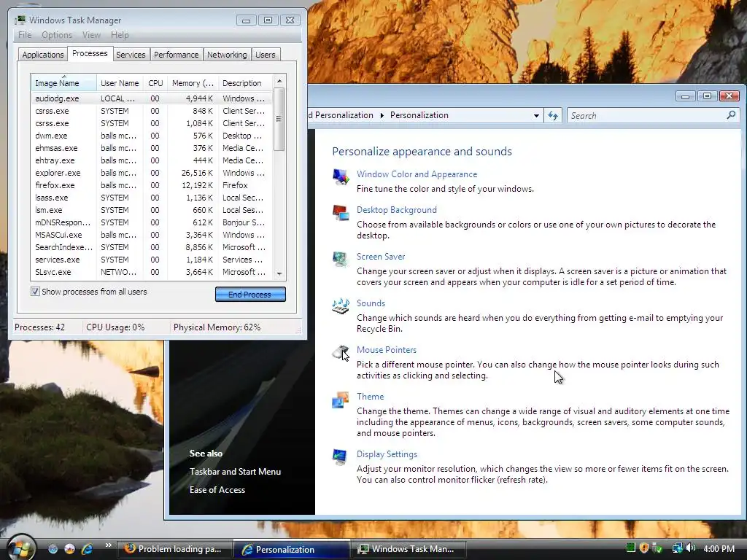Sort by Image Name column header
The width and height of the screenshot is (747, 560).
64,82
